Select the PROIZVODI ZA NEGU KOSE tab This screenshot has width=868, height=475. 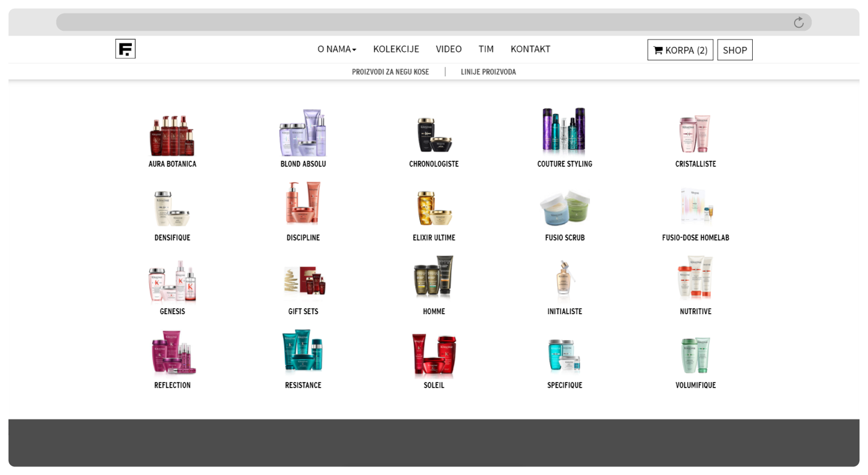[x=390, y=71]
